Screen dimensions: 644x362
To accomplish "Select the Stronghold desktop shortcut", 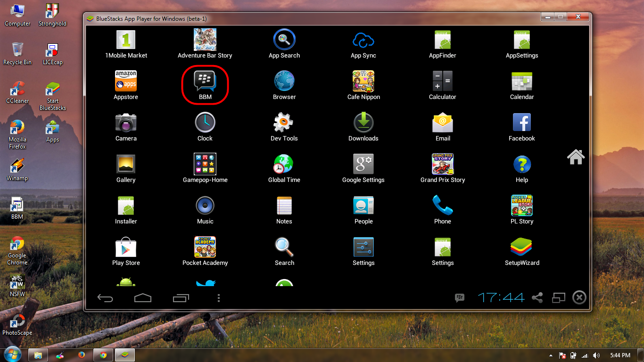I will point(52,16).
